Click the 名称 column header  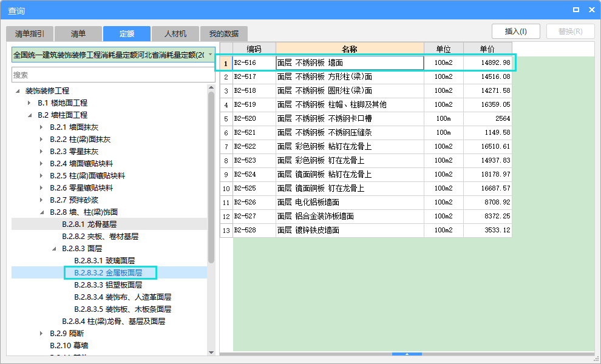(350, 49)
